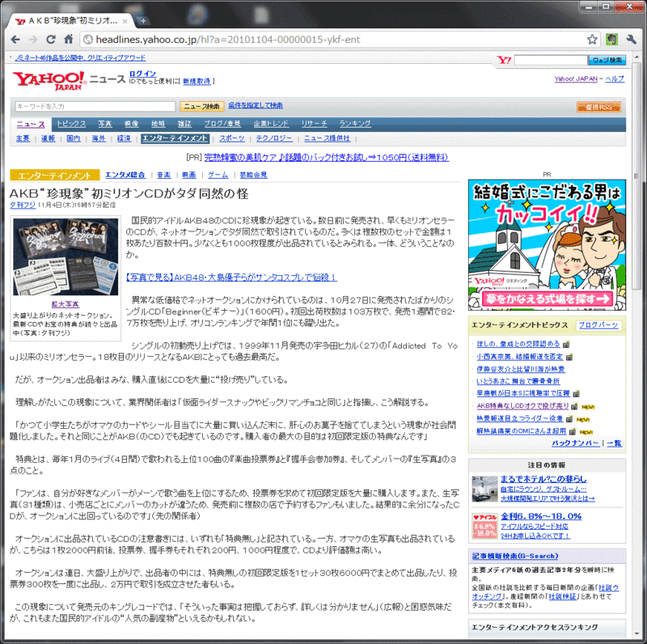Select the 国内 category
The height and width of the screenshot is (644, 647).
click(x=74, y=138)
